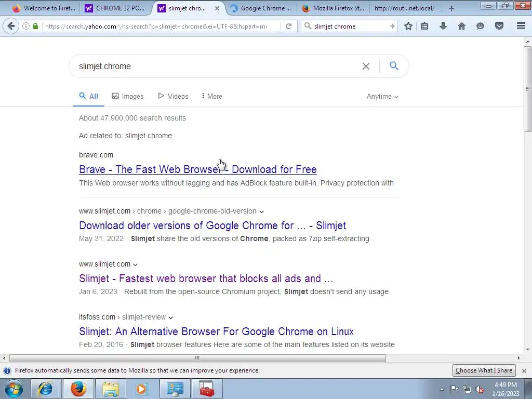Click the muted volume tray icon
Viewport: 532px width, 399px height.
click(480, 389)
